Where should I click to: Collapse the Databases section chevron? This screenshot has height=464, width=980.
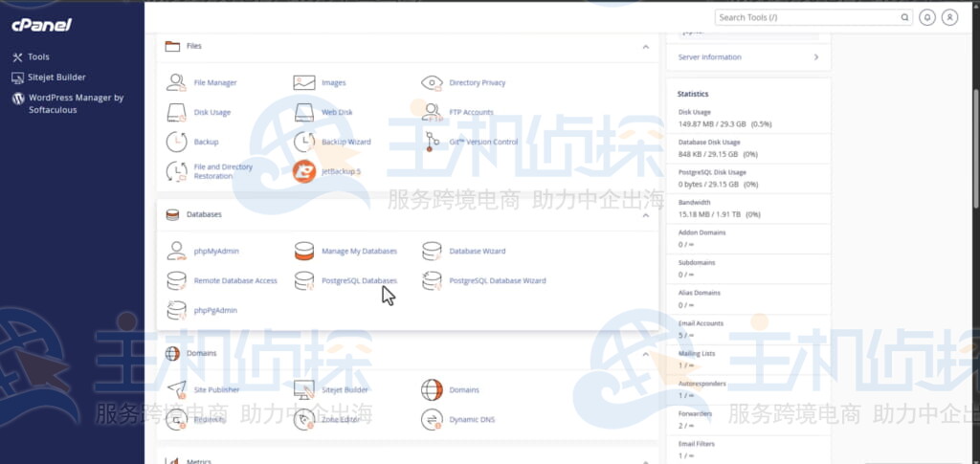point(646,215)
